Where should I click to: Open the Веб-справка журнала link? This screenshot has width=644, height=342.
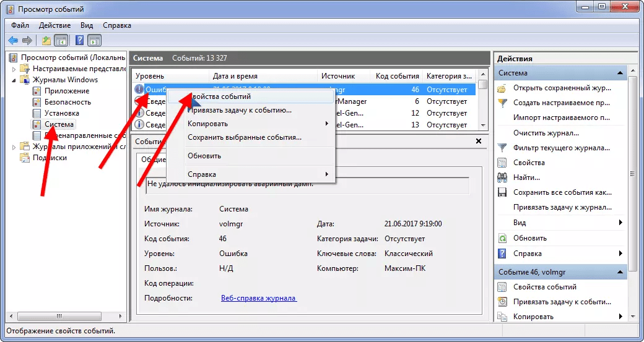(x=259, y=298)
